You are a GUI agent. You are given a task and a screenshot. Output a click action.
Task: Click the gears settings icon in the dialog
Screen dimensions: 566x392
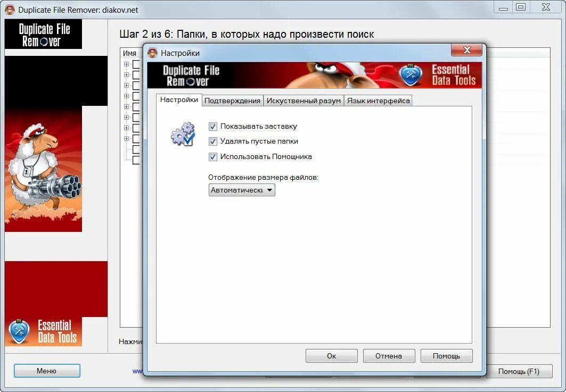(x=183, y=134)
